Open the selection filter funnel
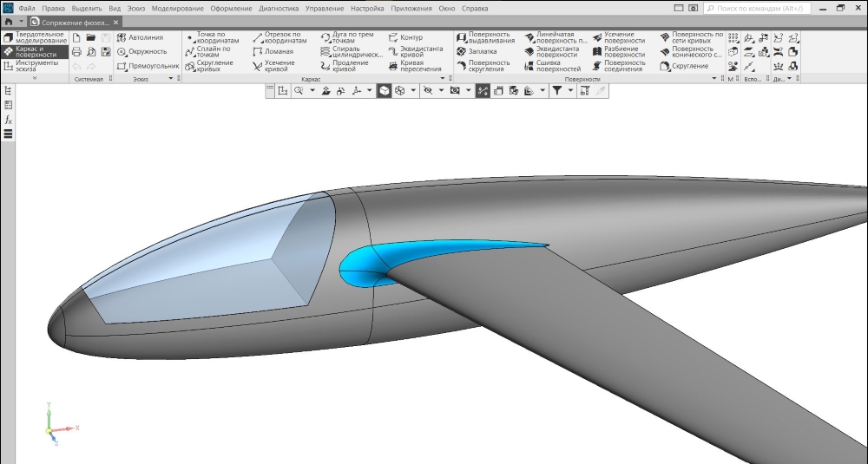The width and height of the screenshot is (868, 464). pyautogui.click(x=557, y=91)
